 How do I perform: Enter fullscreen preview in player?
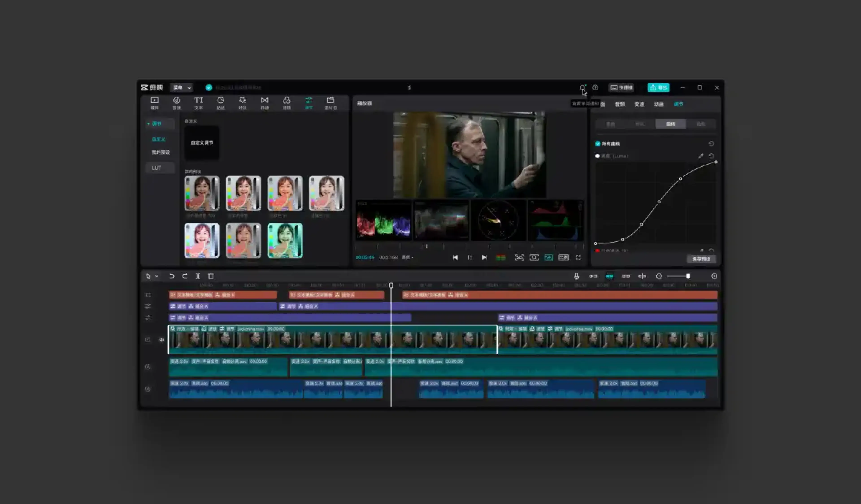pyautogui.click(x=578, y=257)
